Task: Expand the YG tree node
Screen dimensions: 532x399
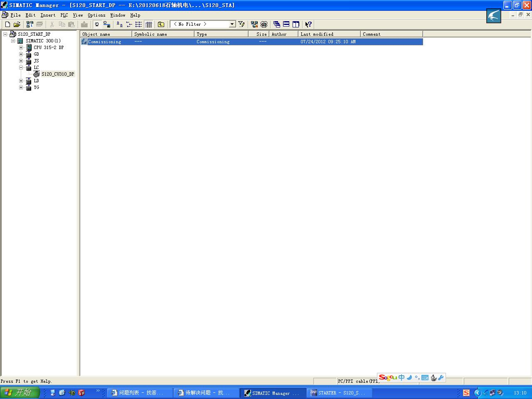Action: point(21,87)
